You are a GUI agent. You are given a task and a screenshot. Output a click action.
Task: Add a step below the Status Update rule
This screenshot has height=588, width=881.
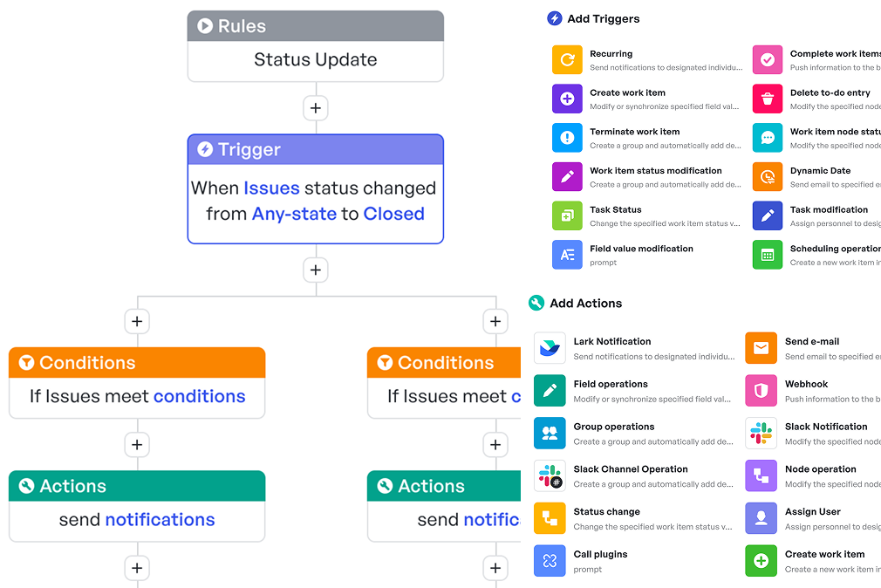coord(316,109)
